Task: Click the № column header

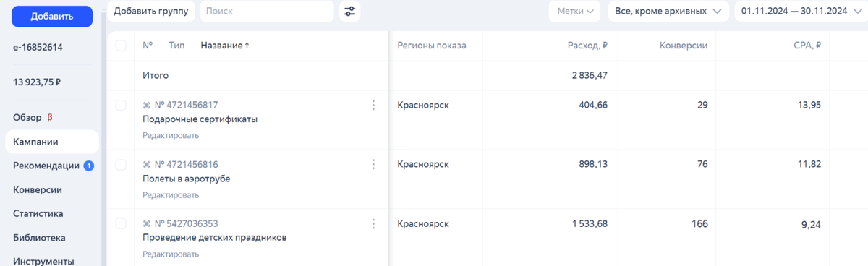Action: tap(148, 46)
